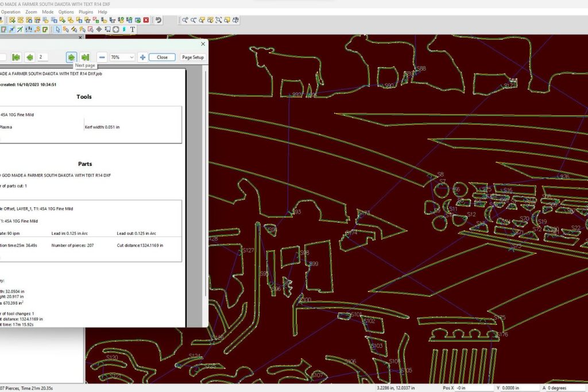Click the Page Setup button
This screenshot has height=392, width=588.
point(193,57)
